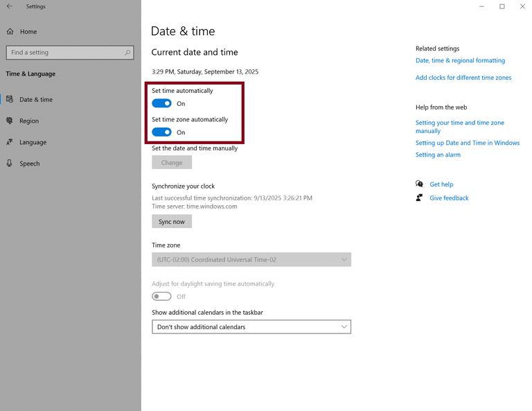Open Region via its globe icon
The height and width of the screenshot is (411, 532).
[10, 121]
